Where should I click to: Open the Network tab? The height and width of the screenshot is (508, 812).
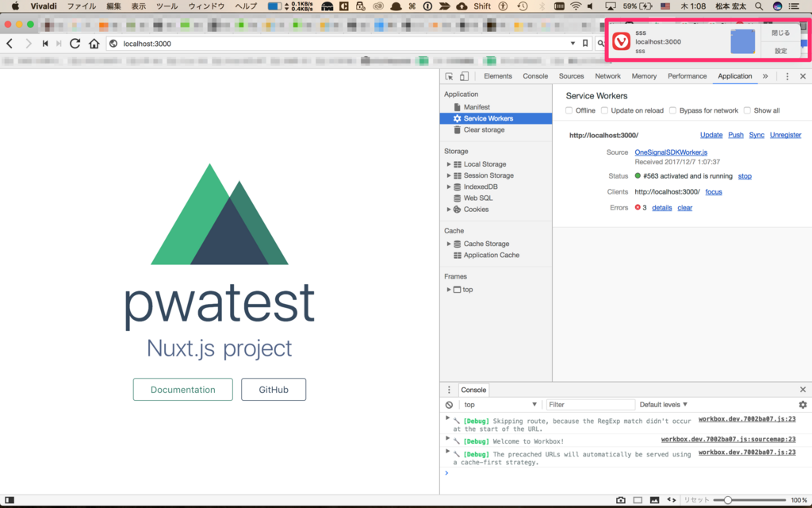click(607, 76)
